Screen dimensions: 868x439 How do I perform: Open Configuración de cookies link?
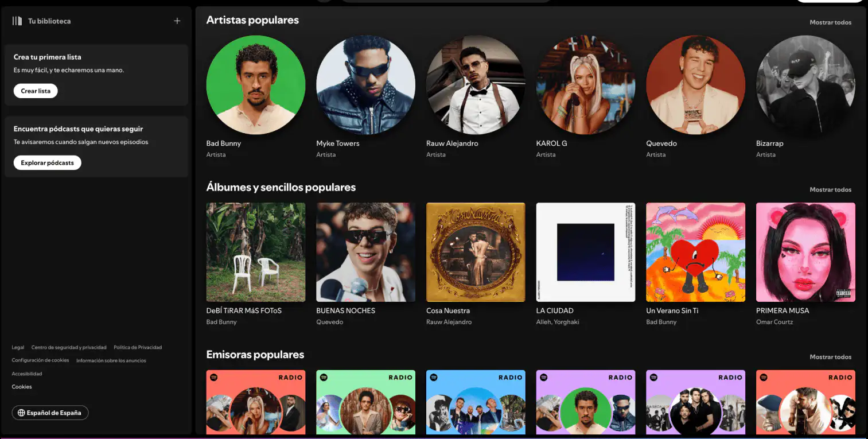coord(40,360)
